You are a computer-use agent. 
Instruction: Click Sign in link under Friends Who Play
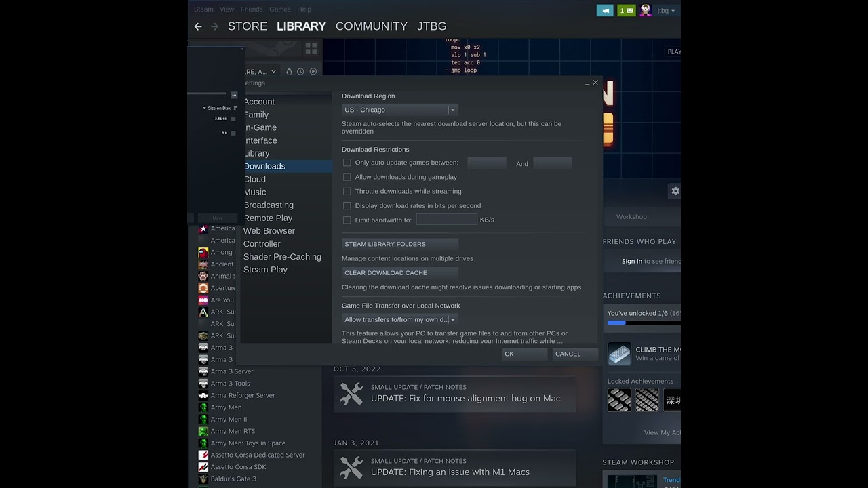click(632, 261)
